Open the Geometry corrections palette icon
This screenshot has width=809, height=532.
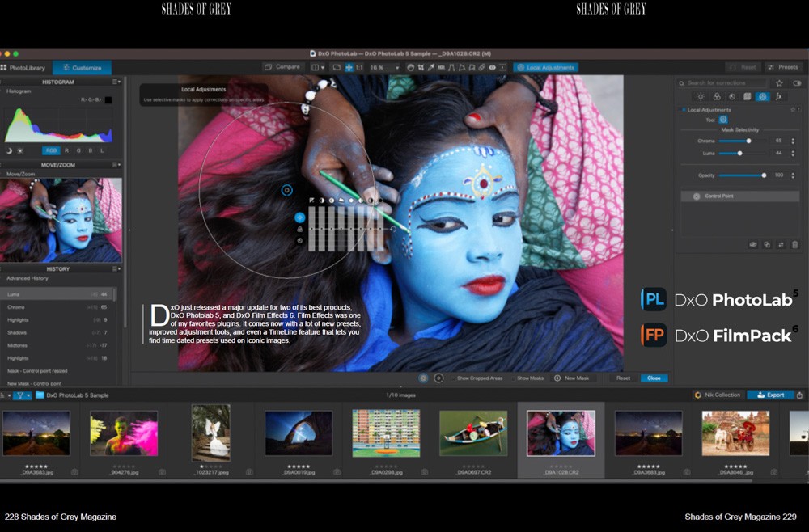point(747,96)
